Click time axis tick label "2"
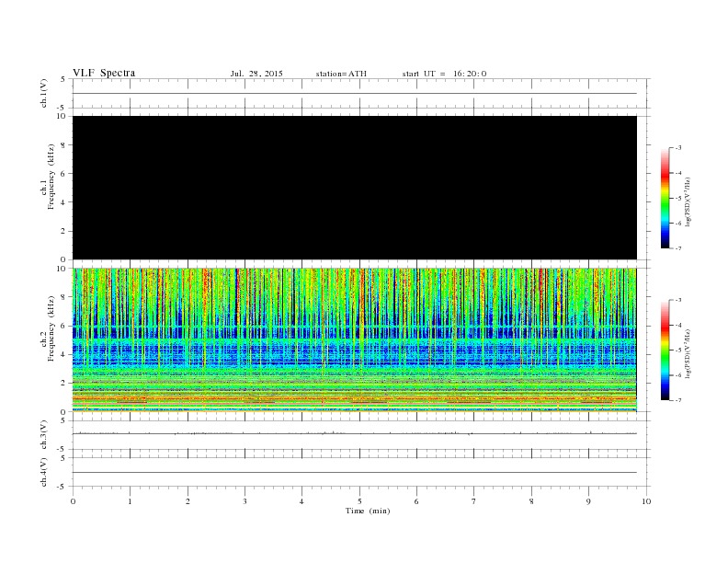 tap(188, 501)
